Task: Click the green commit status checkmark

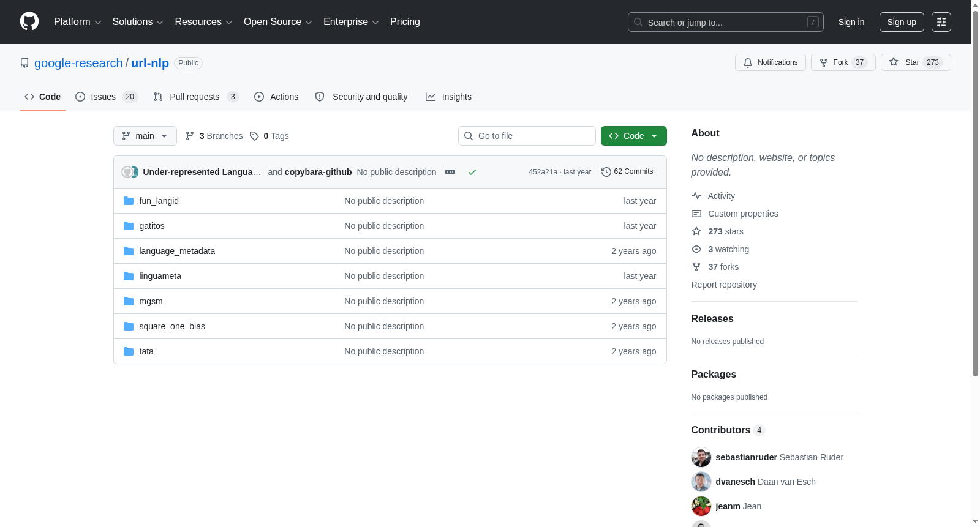Action: point(472,172)
